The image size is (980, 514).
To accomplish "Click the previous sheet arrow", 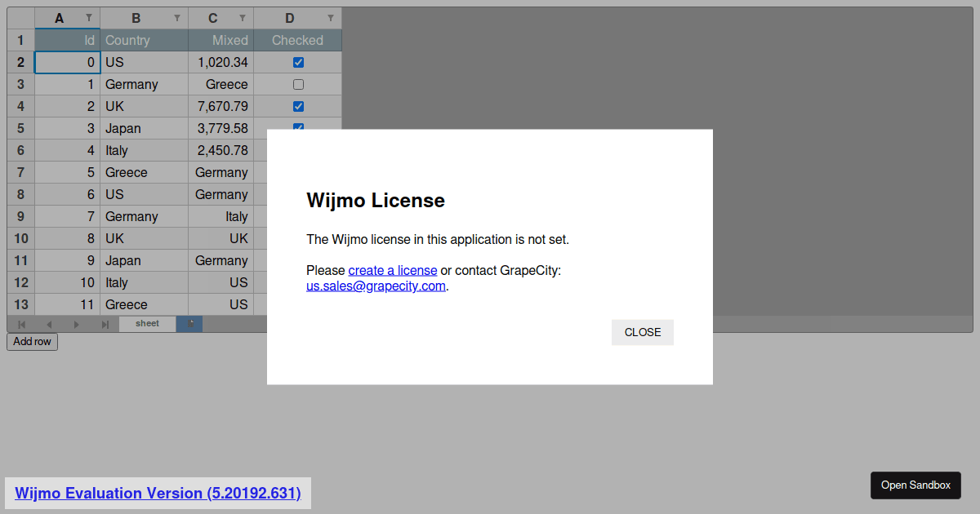I will (x=49, y=325).
